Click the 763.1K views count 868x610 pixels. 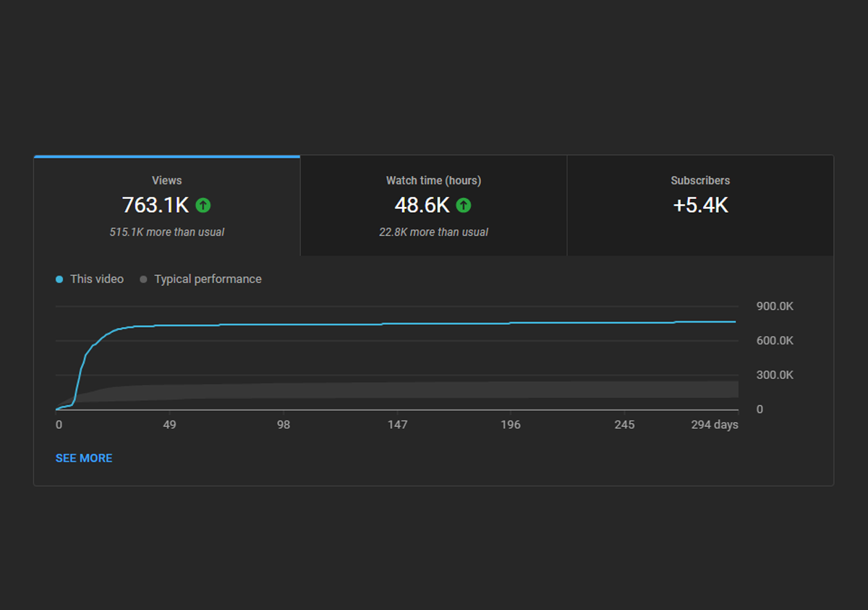[156, 206]
